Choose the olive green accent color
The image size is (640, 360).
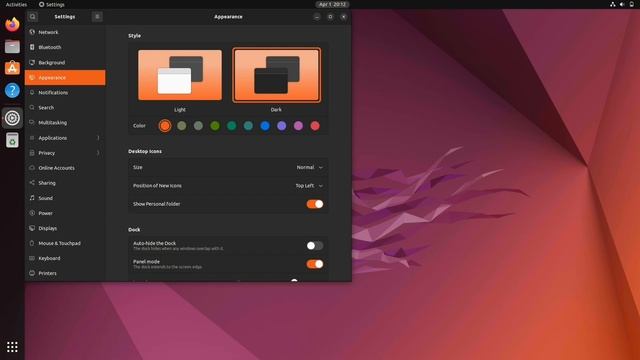[x=215, y=126]
